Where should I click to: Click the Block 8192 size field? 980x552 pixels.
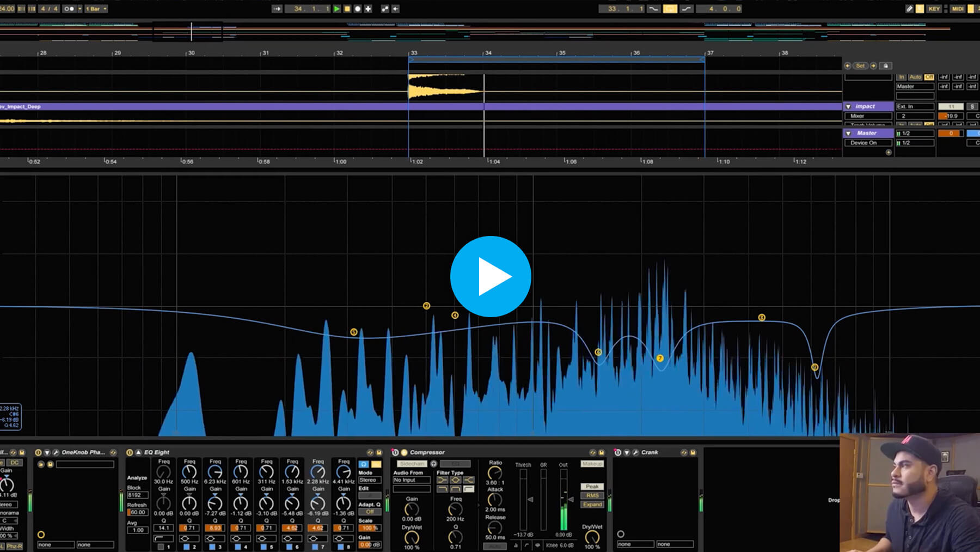click(137, 495)
